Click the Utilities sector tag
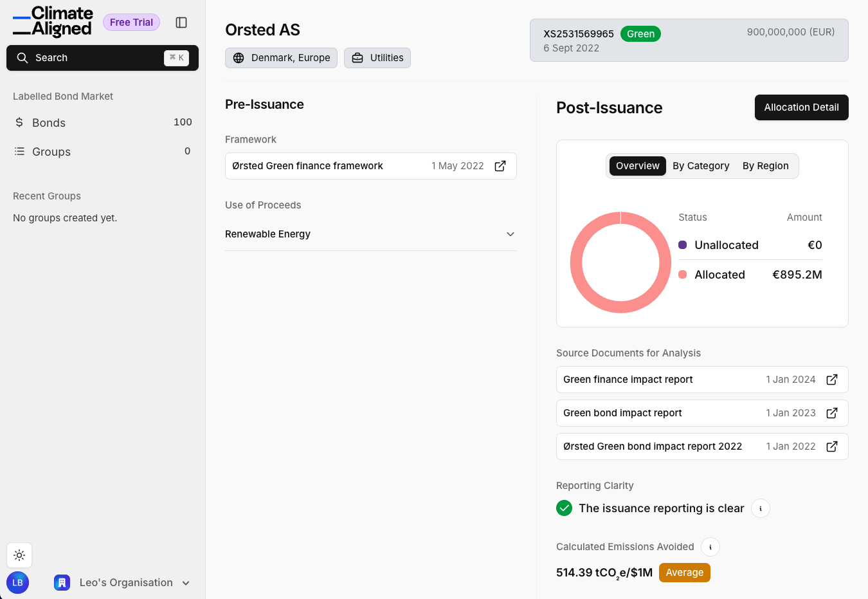Screen dimensions: 868x599 click(377, 58)
